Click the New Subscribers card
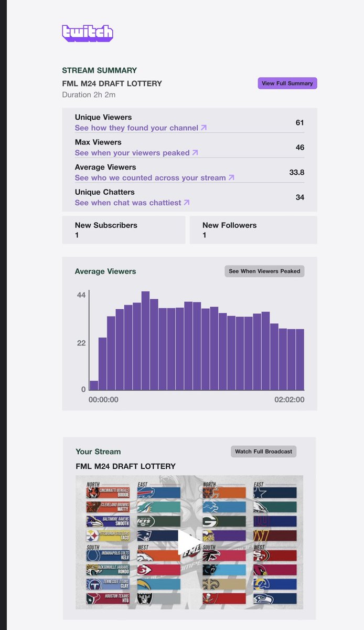The image size is (364, 630). click(124, 230)
